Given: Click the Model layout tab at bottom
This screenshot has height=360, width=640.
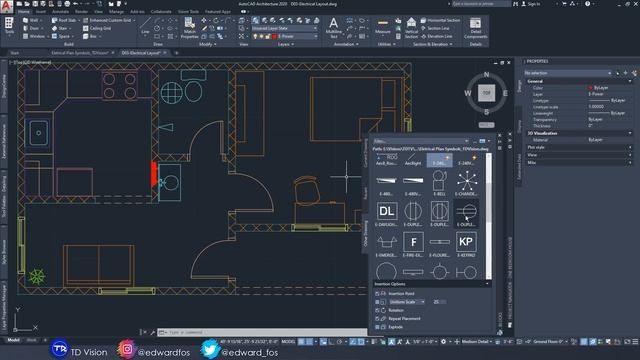Looking at the screenshot, I should coord(13,340).
